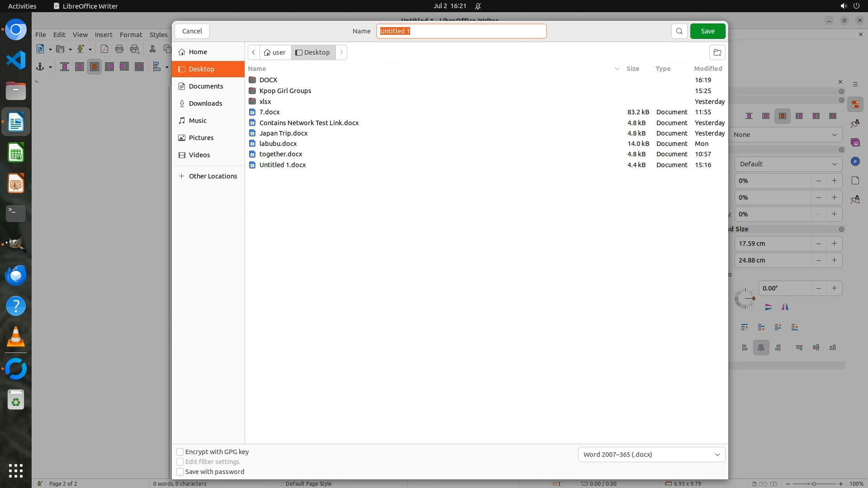This screenshot has height=488, width=868.
Task: Click the create new folder icon
Action: 717,52
